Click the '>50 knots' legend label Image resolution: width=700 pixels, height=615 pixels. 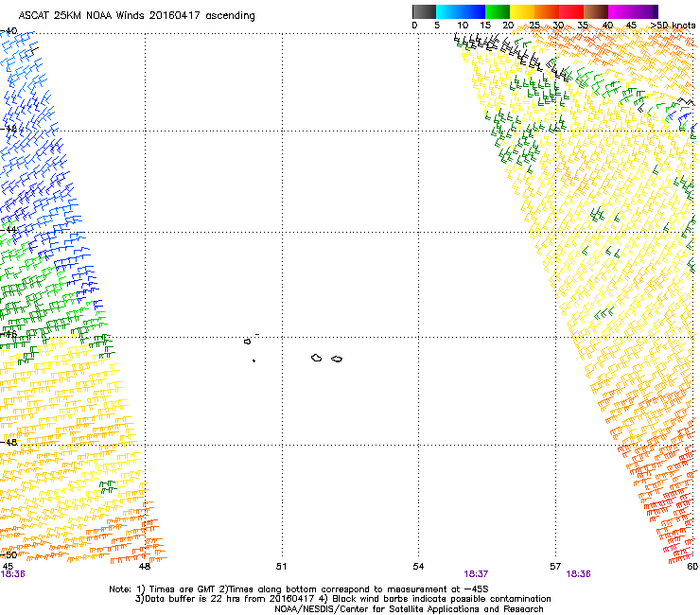tap(673, 26)
